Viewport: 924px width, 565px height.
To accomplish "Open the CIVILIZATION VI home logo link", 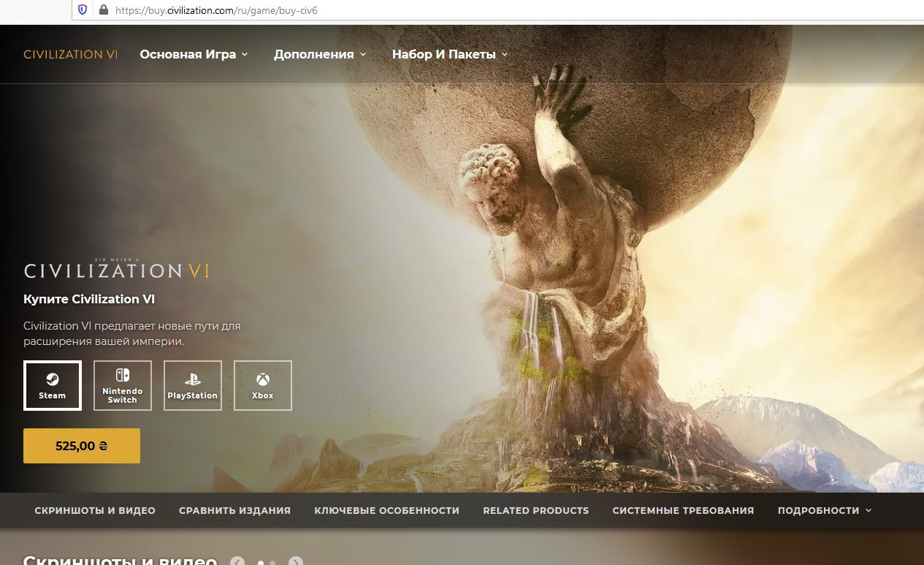I will (x=71, y=54).
